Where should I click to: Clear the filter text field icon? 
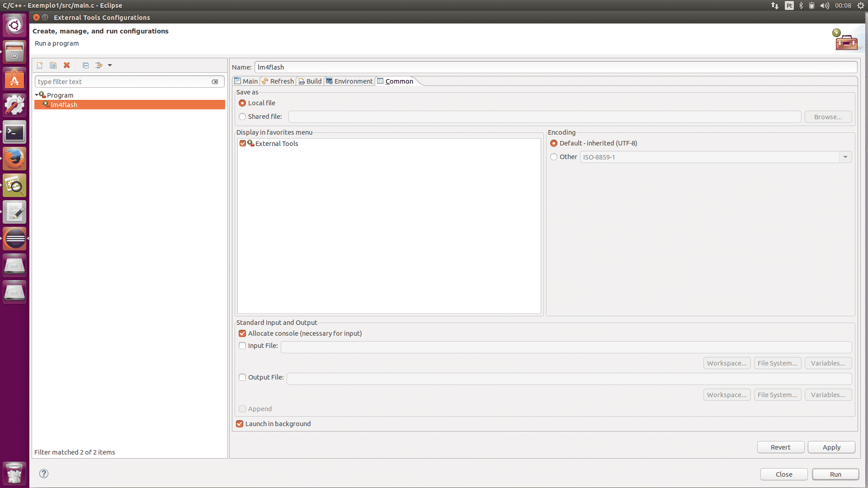coord(215,82)
